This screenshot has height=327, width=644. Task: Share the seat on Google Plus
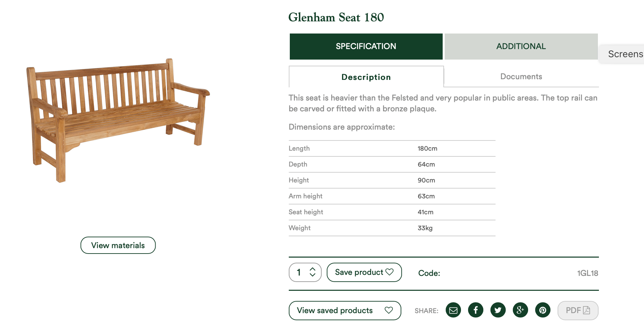pos(520,310)
